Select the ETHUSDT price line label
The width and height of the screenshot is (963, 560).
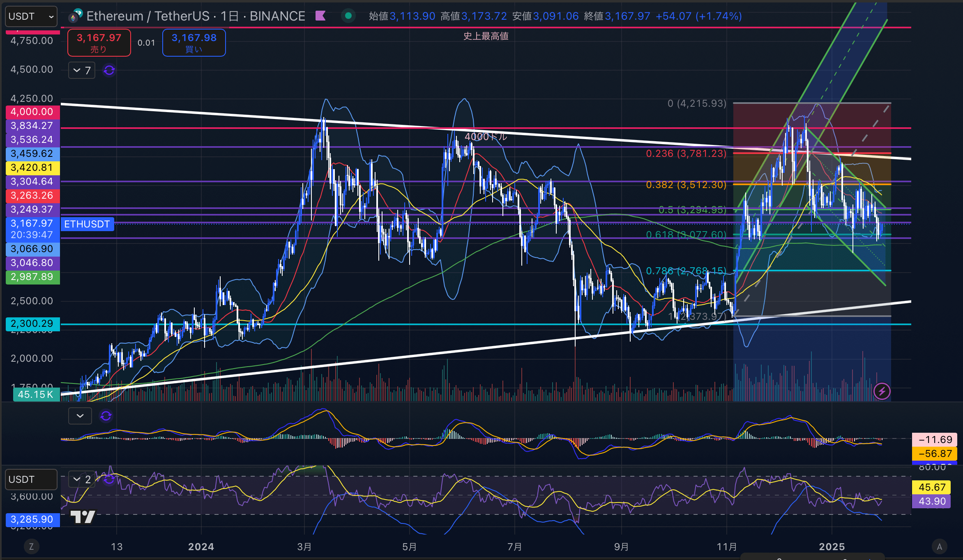pos(87,224)
